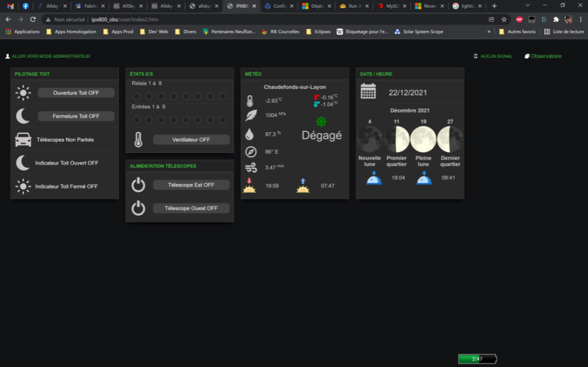Click the compass wind direction icon
Viewport: 588px width, 367px height.
251,152
